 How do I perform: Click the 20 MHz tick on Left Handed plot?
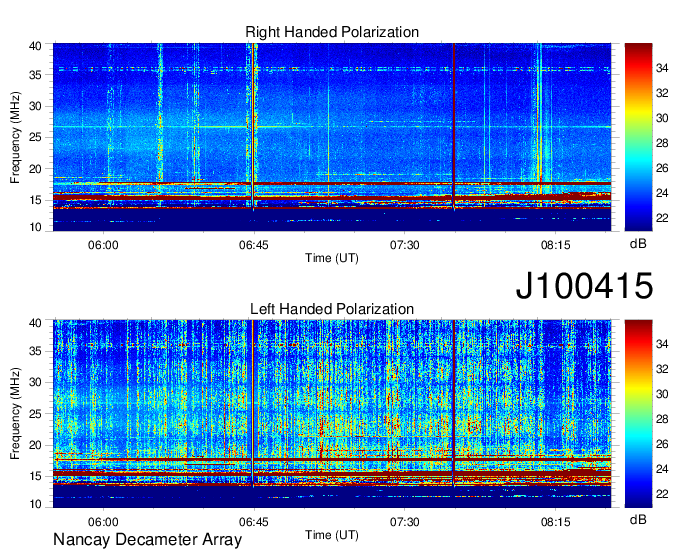click(x=35, y=445)
